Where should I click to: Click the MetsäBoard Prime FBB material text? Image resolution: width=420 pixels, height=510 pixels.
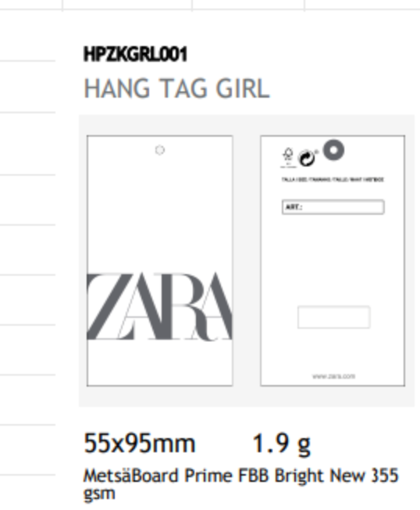coord(241,476)
